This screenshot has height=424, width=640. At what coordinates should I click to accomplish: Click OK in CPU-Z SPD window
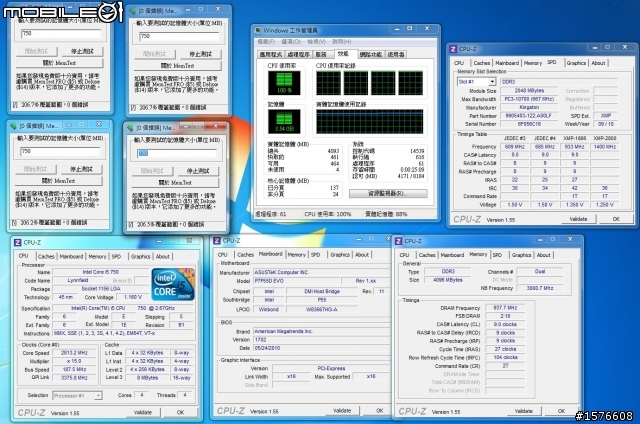616,219
